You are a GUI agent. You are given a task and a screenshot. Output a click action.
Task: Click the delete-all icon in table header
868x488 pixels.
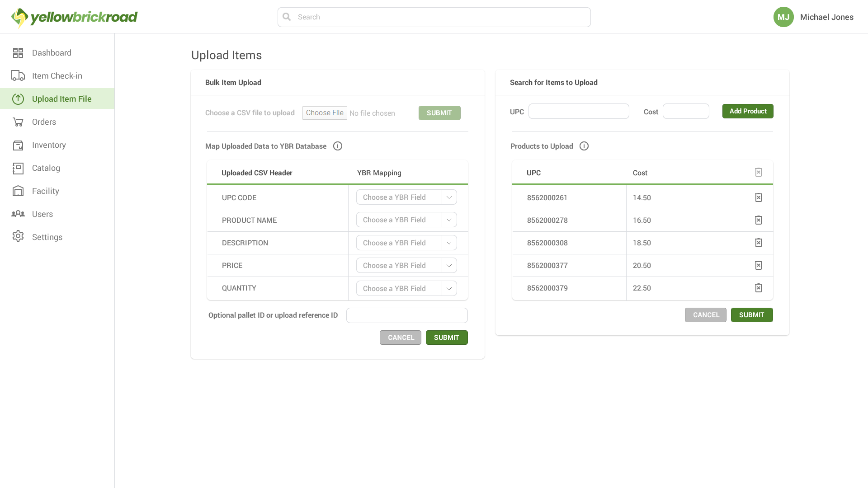point(758,172)
